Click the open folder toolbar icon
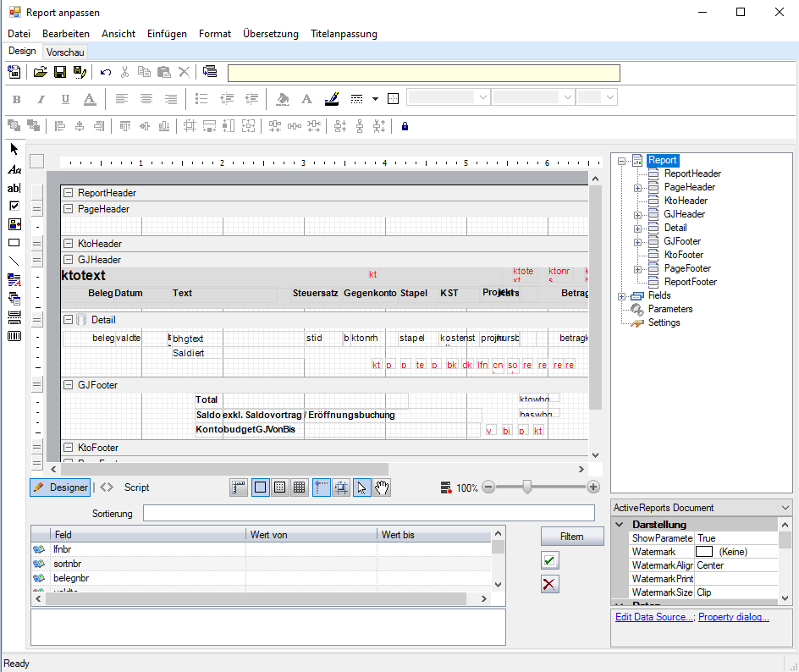The height and width of the screenshot is (672, 799). click(40, 73)
